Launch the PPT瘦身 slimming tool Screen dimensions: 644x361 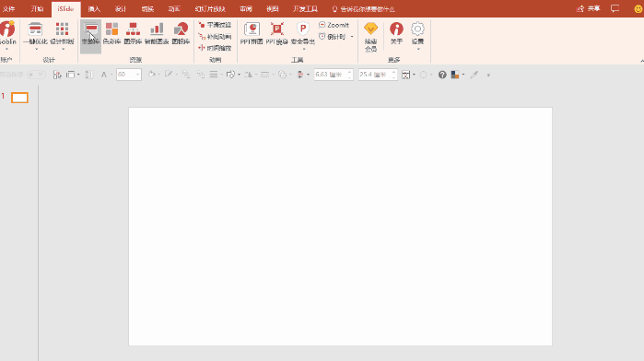tap(276, 34)
